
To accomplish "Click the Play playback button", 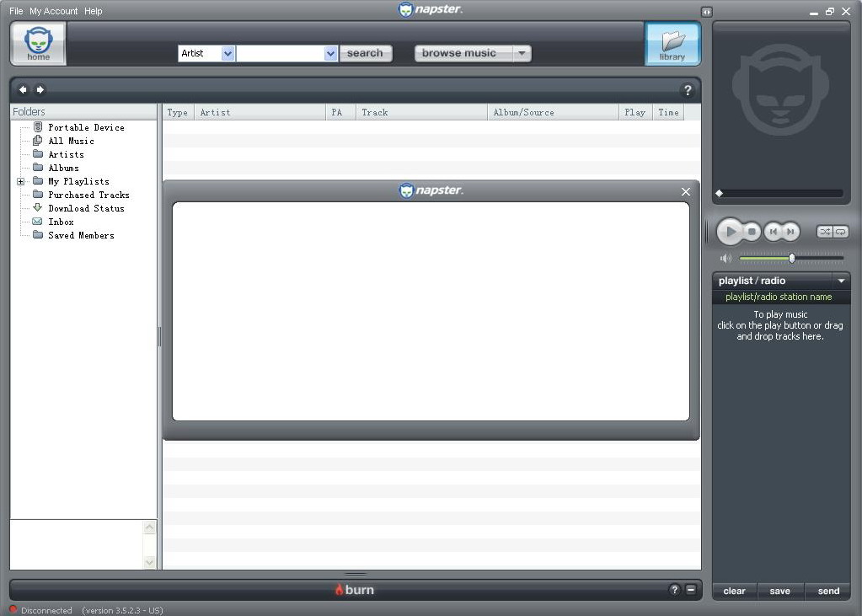I will [x=730, y=232].
